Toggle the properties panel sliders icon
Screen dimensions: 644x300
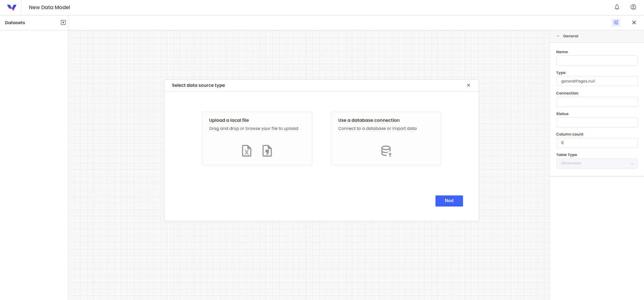point(616,23)
